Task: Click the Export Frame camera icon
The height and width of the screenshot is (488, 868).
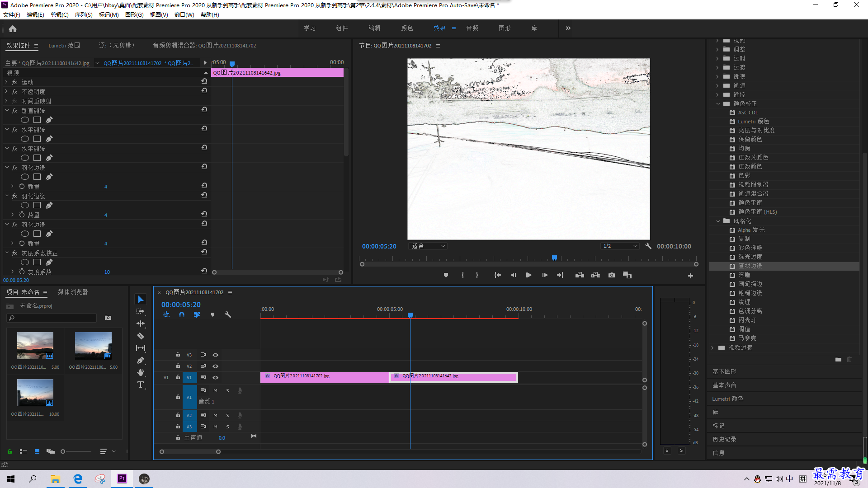Action: click(611, 275)
